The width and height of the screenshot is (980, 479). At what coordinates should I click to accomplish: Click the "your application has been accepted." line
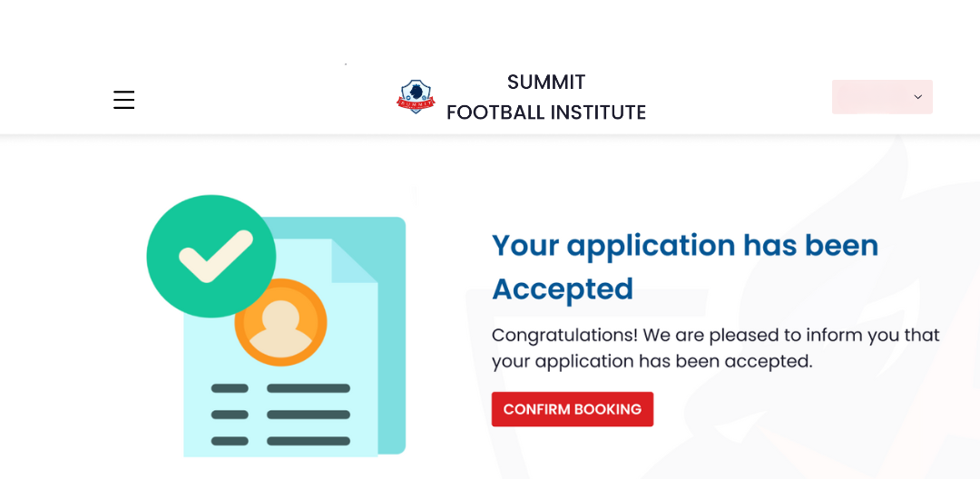tap(652, 361)
